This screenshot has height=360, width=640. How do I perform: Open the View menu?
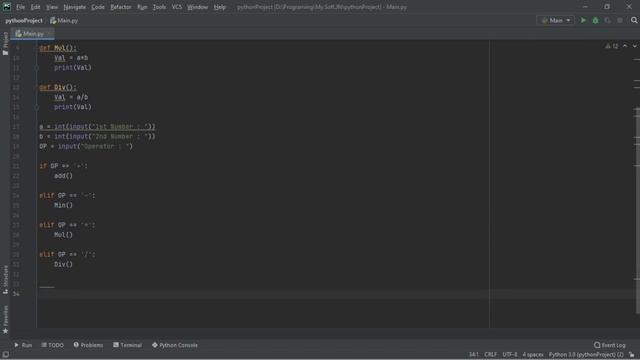(52, 7)
